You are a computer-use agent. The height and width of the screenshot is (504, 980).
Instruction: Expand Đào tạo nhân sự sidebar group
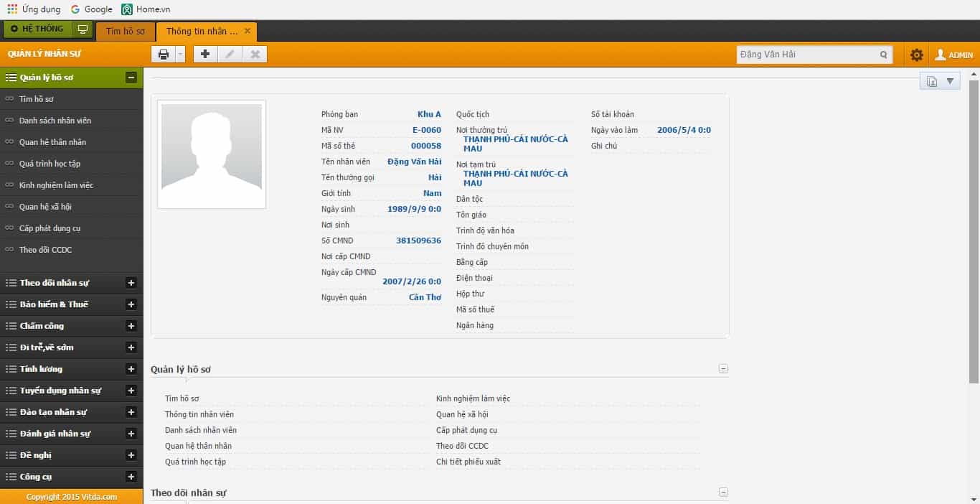(x=131, y=412)
